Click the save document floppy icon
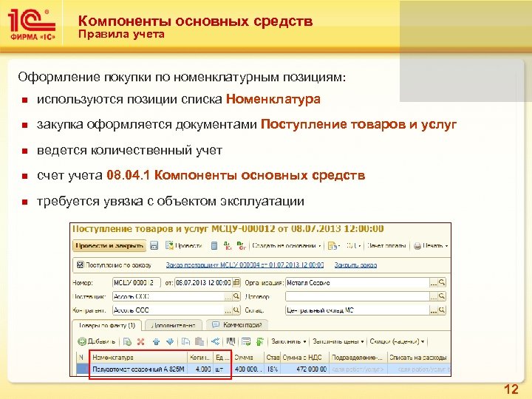 [x=154, y=245]
